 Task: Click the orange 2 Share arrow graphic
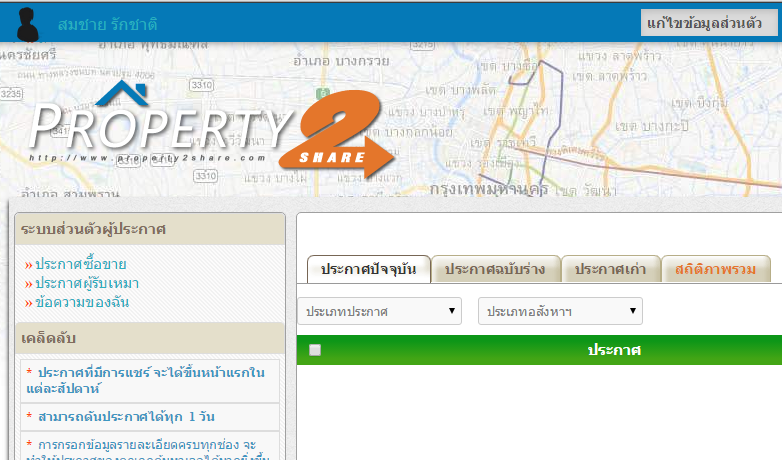coord(338,134)
